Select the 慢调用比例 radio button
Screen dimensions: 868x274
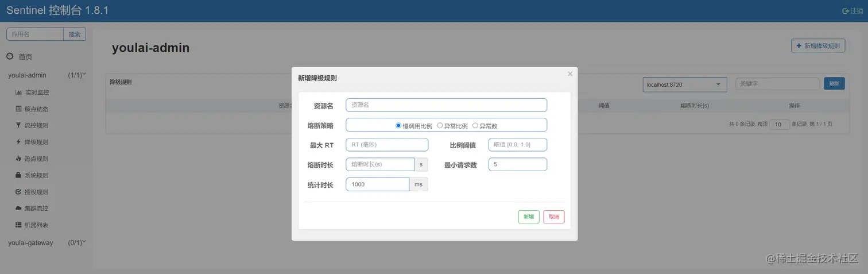(x=398, y=125)
